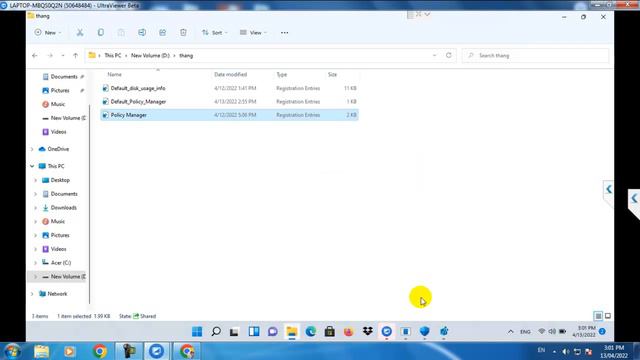Go back with the Back arrow
This screenshot has height=360, width=640.
35,56
